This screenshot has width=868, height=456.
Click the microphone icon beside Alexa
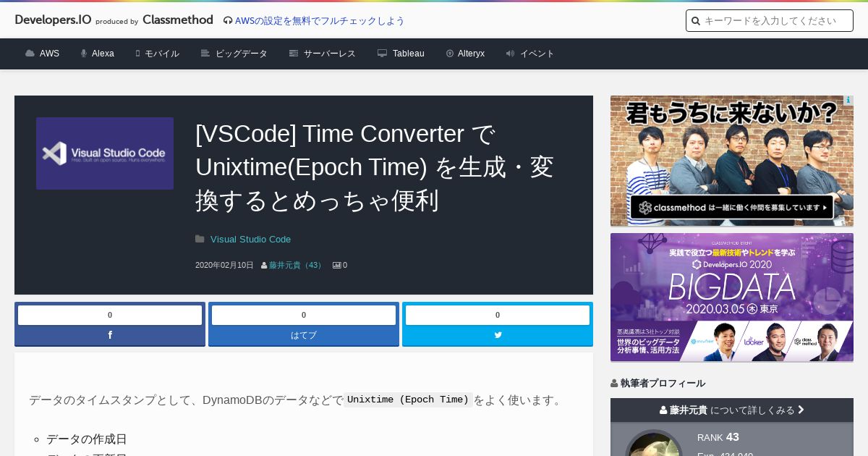pyautogui.click(x=84, y=54)
